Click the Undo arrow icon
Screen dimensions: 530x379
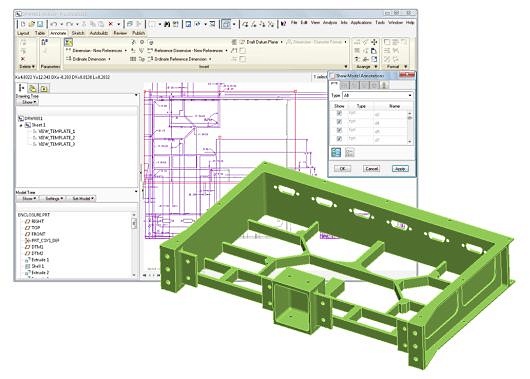click(x=53, y=24)
